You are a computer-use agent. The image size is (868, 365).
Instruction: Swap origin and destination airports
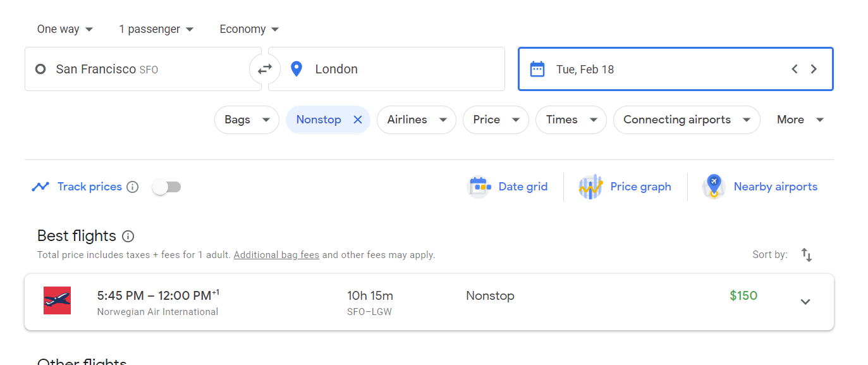point(265,69)
